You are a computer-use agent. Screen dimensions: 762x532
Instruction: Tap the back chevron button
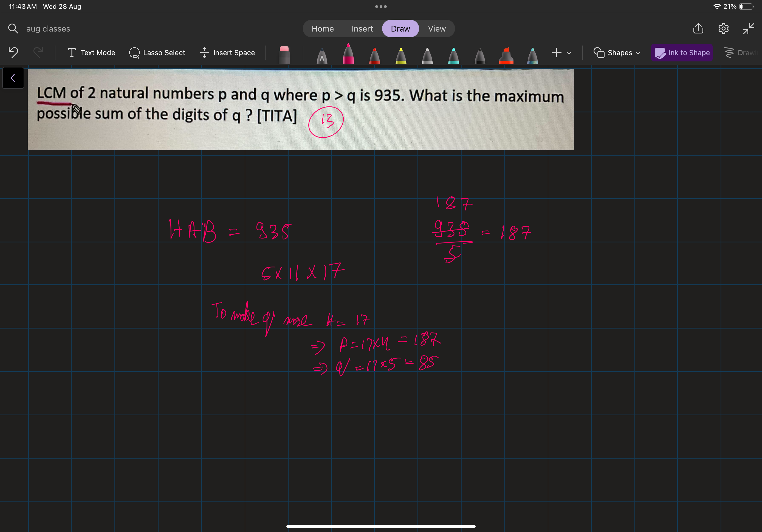13,78
